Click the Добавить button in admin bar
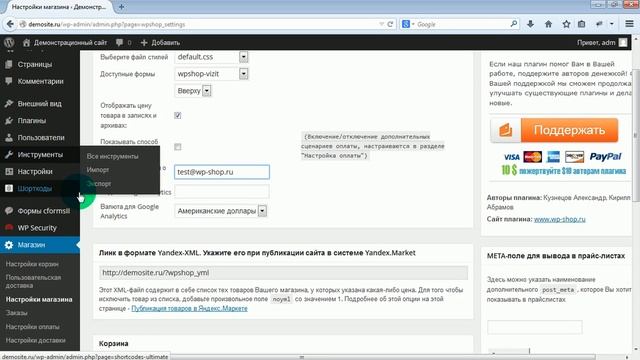Image resolution: width=640 pixels, height=360 pixels. 160,42
